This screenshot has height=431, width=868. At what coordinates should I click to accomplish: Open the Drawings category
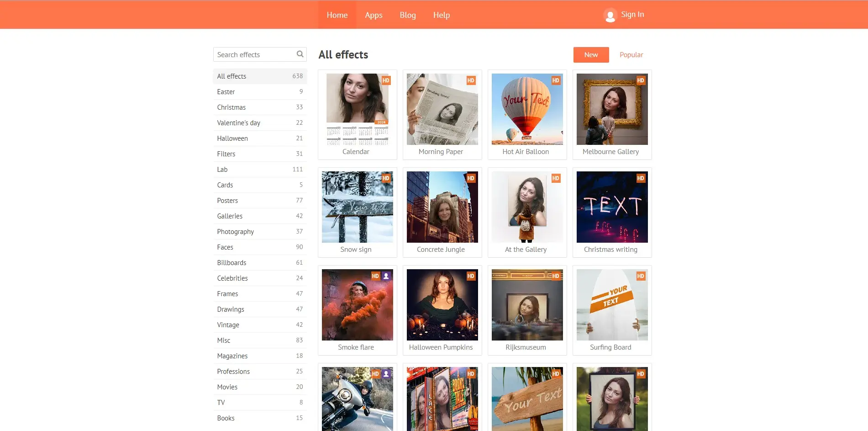click(260, 309)
